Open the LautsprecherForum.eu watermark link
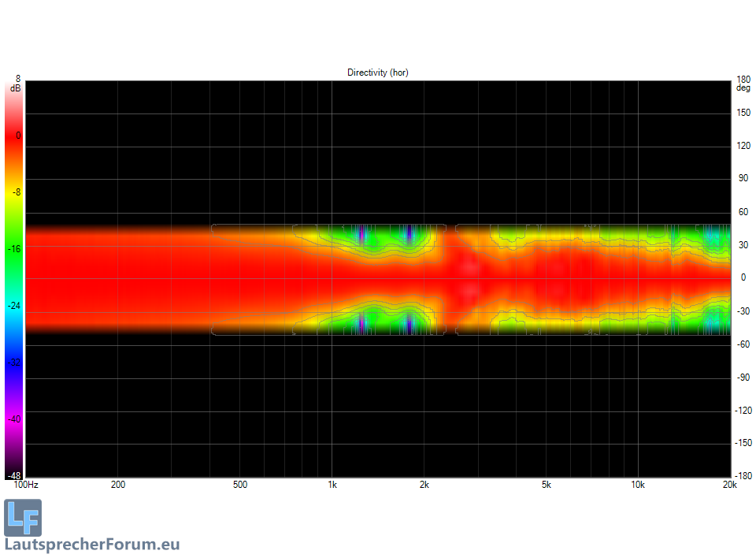 click(92, 545)
